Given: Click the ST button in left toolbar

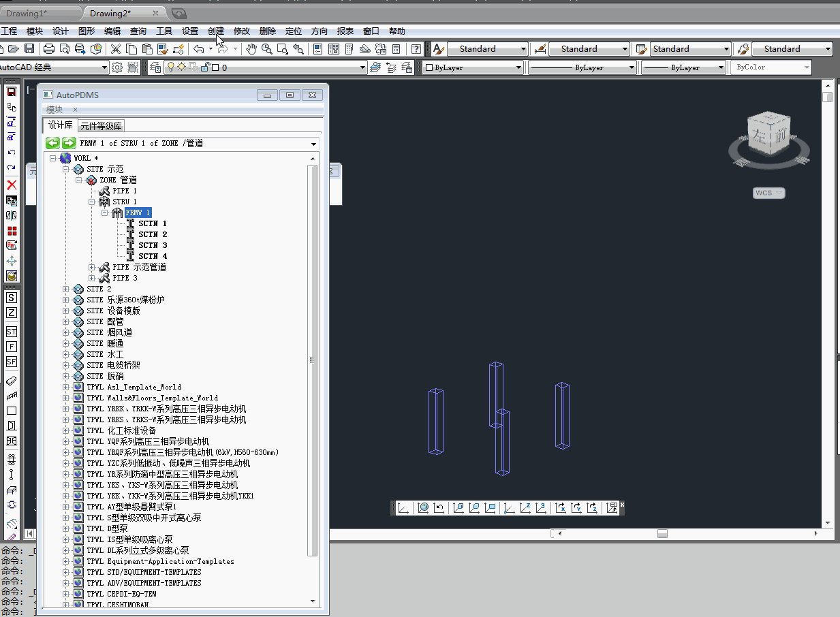Looking at the screenshot, I should pos(12,332).
